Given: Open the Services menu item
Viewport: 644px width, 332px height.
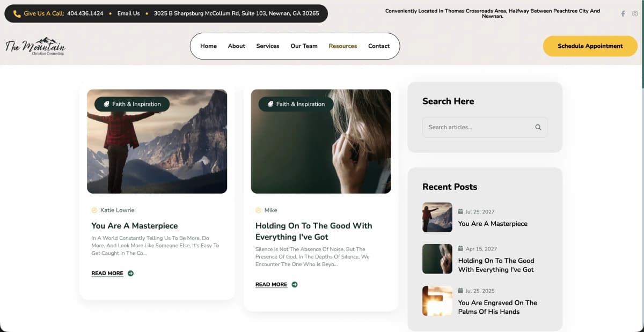Looking at the screenshot, I should coord(267,46).
